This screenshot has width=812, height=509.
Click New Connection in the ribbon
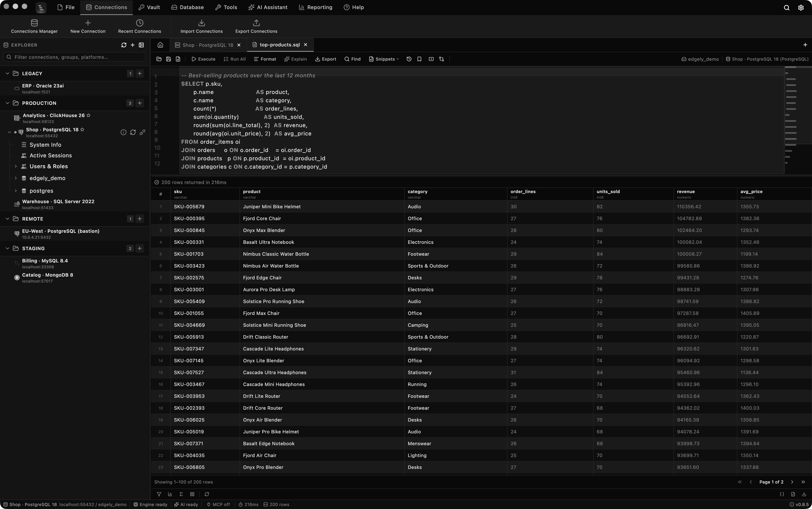click(88, 27)
